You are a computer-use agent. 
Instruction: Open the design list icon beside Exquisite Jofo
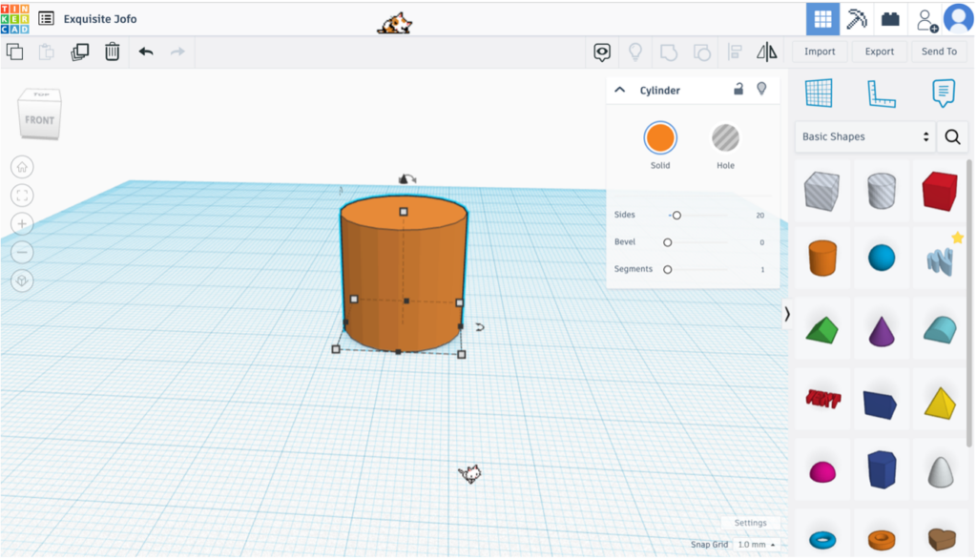(x=46, y=19)
